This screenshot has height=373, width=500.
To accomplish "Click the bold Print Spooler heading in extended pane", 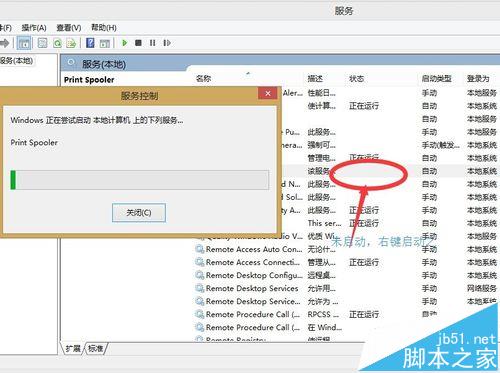I will click(89, 80).
